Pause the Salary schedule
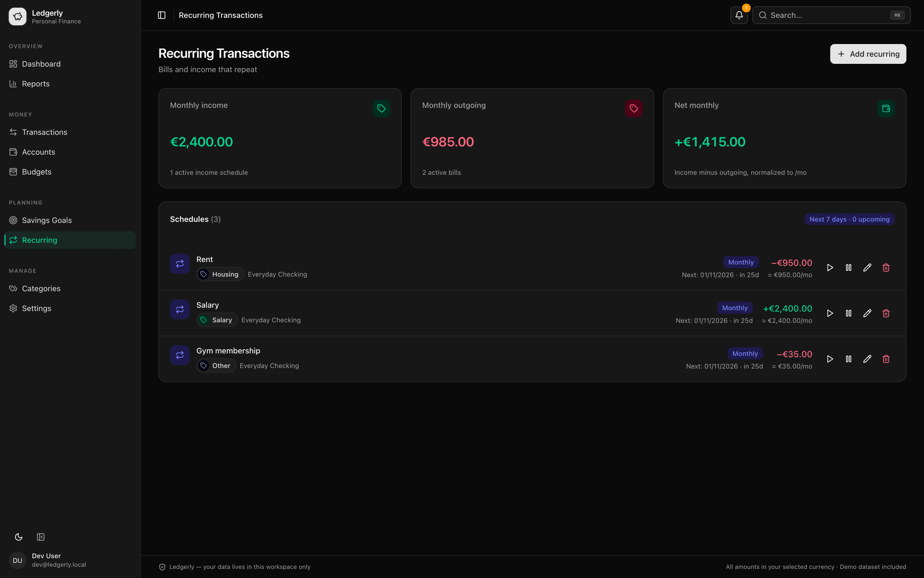This screenshot has width=924, height=578. [848, 313]
